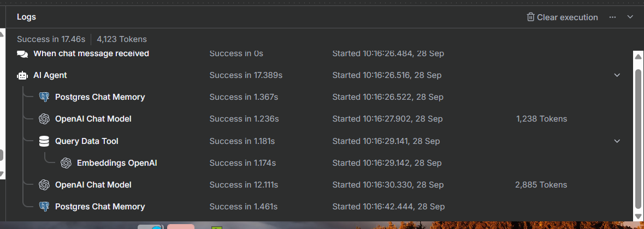Click the Success in 17.46s status text
Image resolution: width=644 pixels, height=229 pixels.
51,39
